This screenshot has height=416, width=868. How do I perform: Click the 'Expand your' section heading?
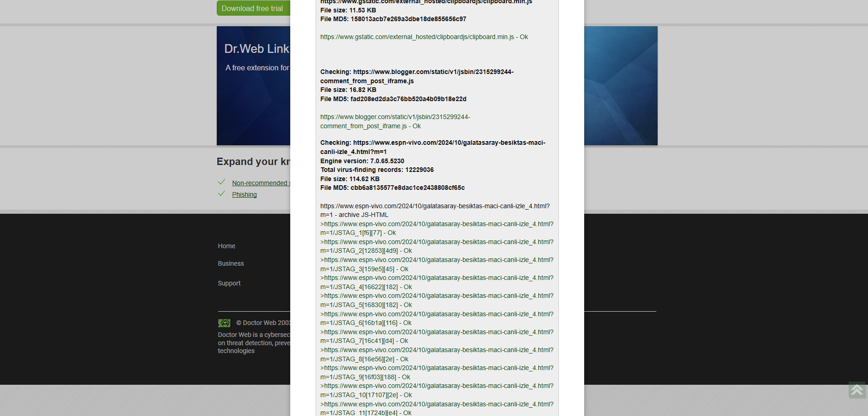pos(254,161)
